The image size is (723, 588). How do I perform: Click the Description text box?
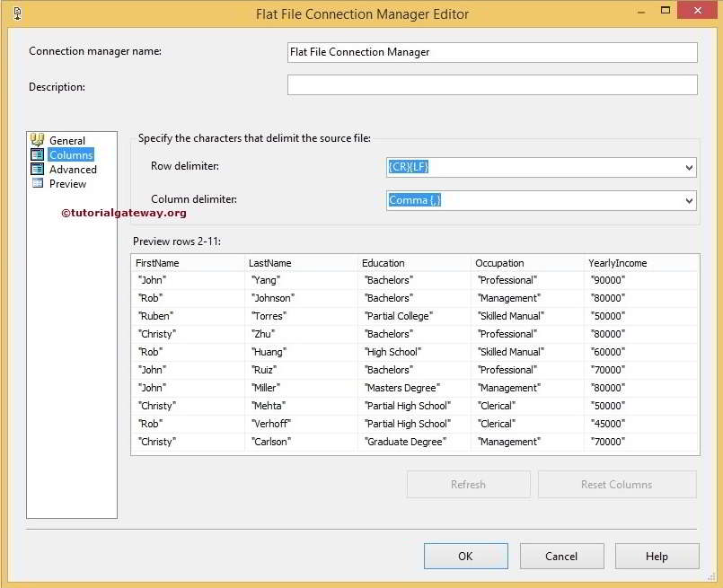pos(491,84)
